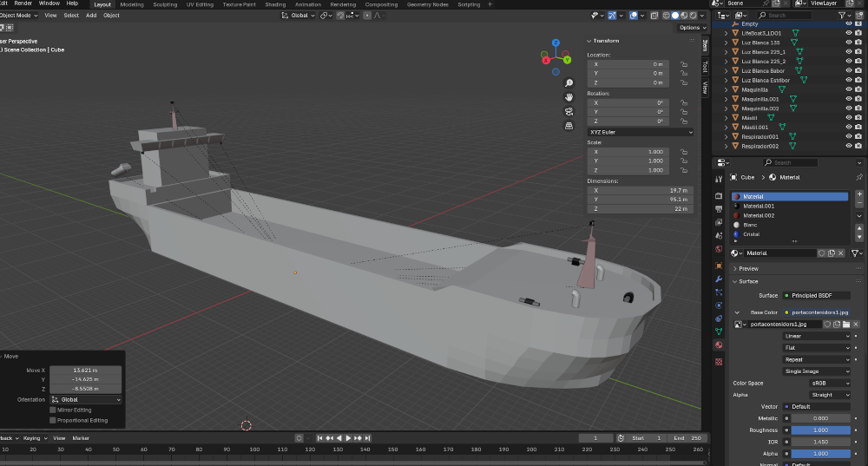Open the Texture properties checker icon
The height and width of the screenshot is (466, 868).
tap(719, 362)
